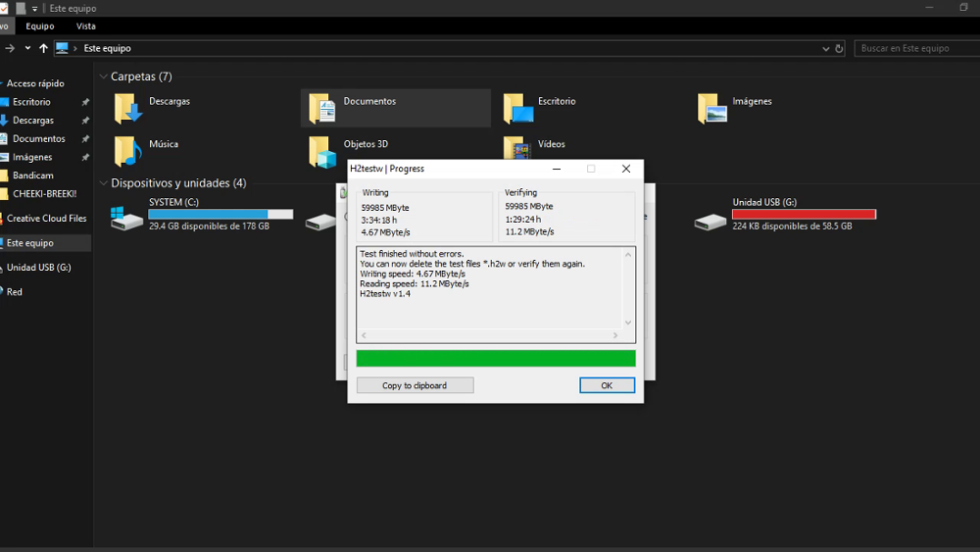This screenshot has width=980, height=552.
Task: Select Unidad USB (G:) in navigation pane
Action: click(x=39, y=267)
